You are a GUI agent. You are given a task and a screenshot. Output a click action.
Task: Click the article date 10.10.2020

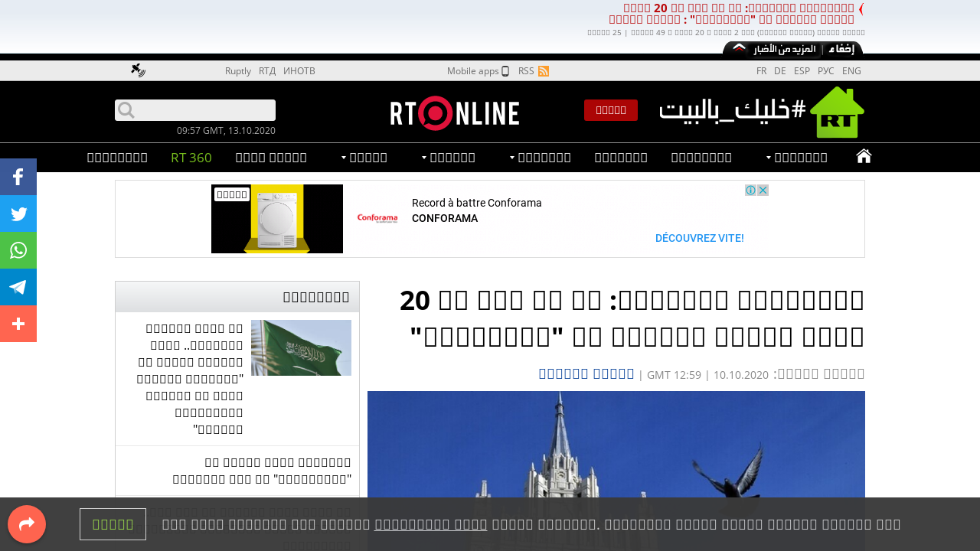click(x=740, y=375)
